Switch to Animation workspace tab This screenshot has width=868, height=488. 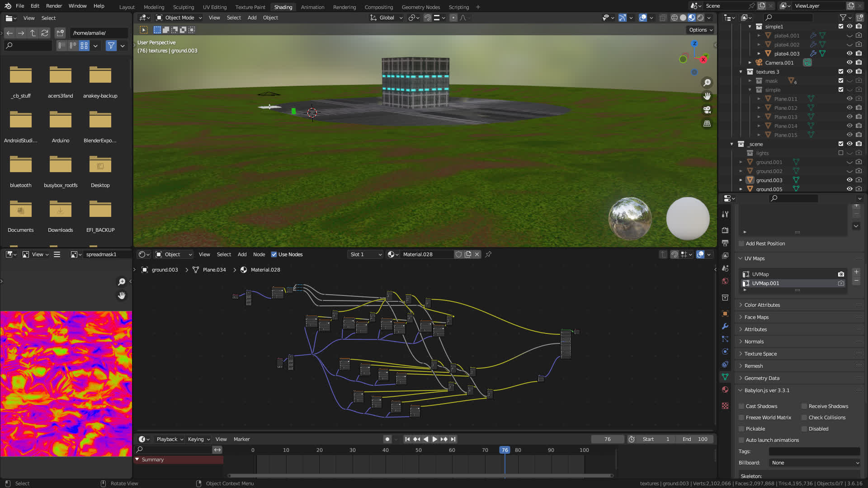(x=312, y=7)
